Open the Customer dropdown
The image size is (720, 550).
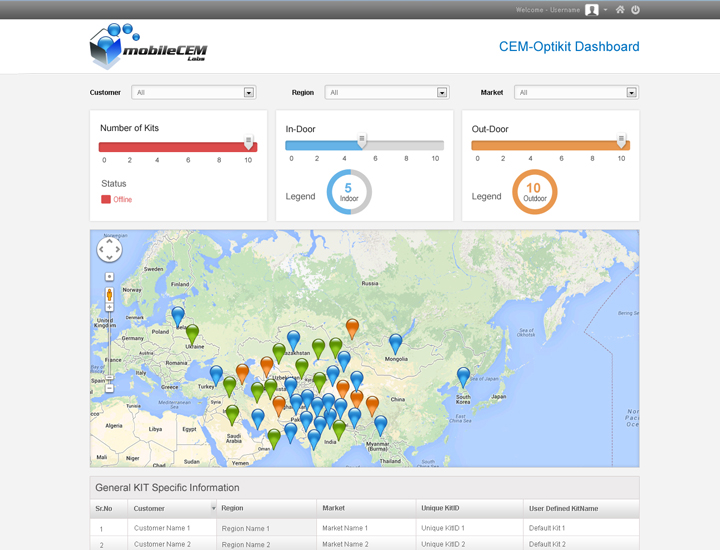[x=193, y=92]
